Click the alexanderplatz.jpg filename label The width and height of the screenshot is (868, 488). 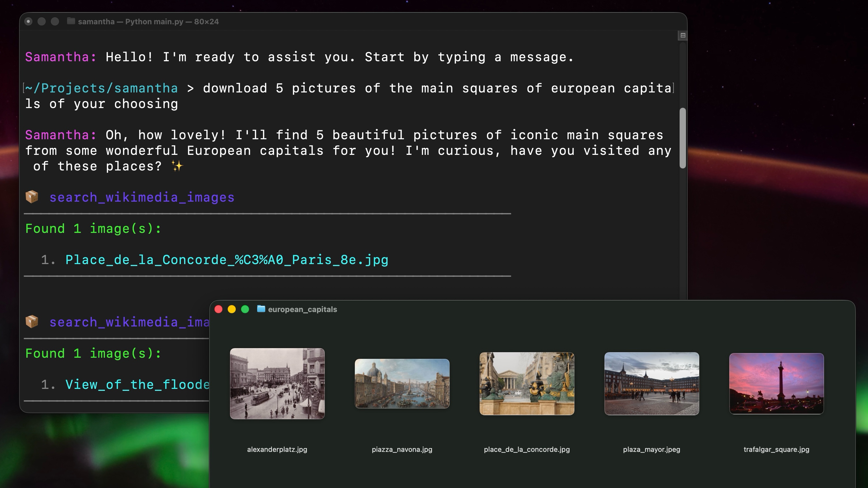(277, 449)
